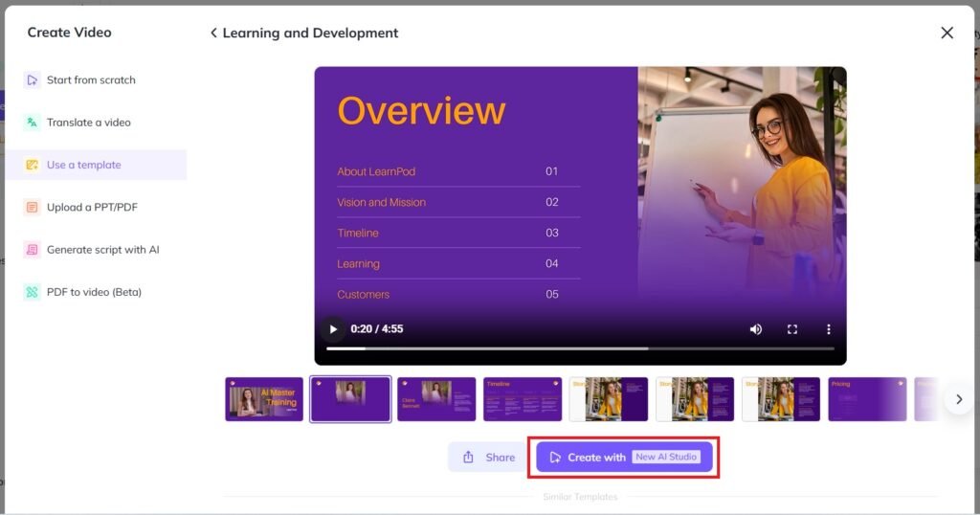The height and width of the screenshot is (515, 980).
Task: Click the Translate a video icon
Action: pyautogui.click(x=32, y=123)
